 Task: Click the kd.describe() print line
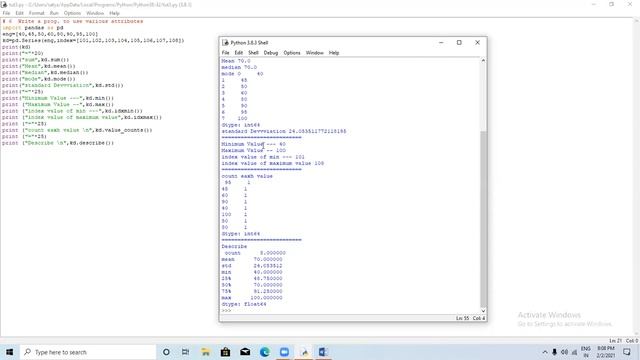coord(58,143)
